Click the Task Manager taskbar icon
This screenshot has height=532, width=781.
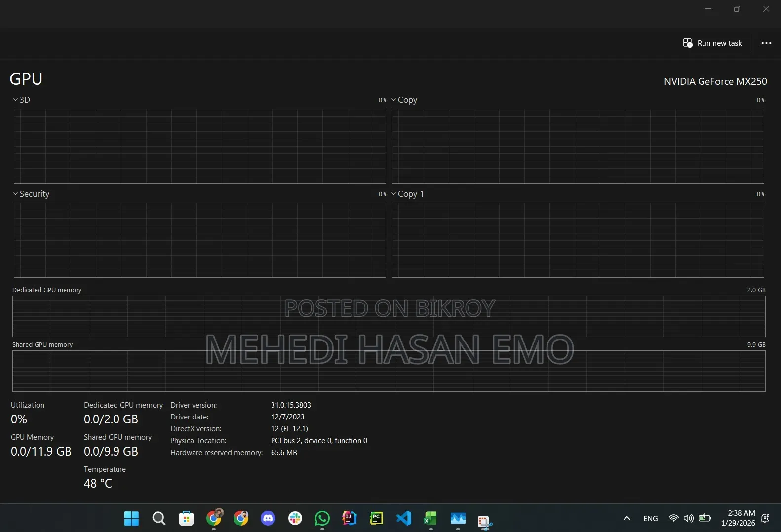[458, 518]
